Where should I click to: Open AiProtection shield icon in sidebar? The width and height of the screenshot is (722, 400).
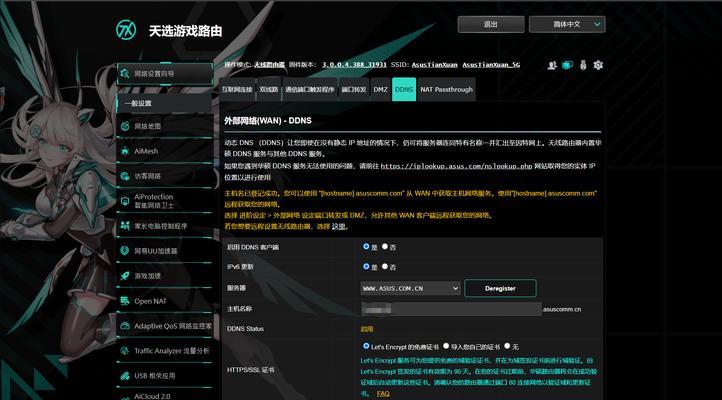[125, 201]
